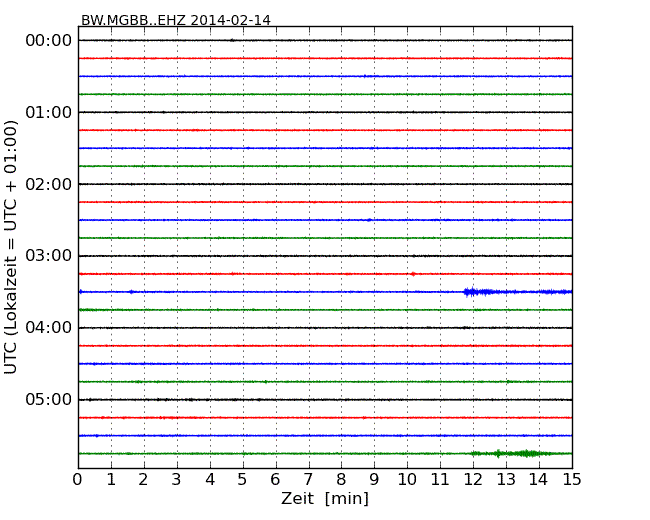Click x-axis tick label 14
650x520 pixels.
point(538,480)
